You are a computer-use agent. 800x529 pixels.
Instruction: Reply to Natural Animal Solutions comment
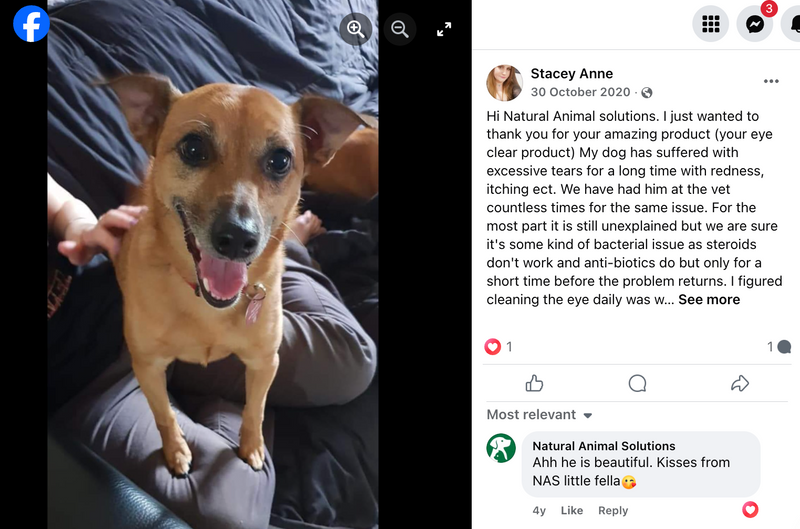point(613,510)
